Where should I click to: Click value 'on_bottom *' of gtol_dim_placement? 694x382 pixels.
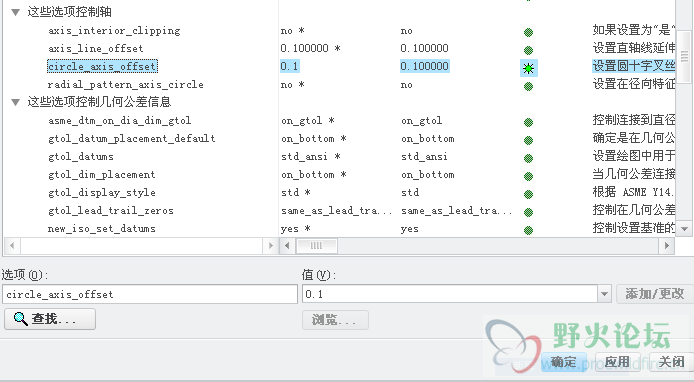[314, 175]
